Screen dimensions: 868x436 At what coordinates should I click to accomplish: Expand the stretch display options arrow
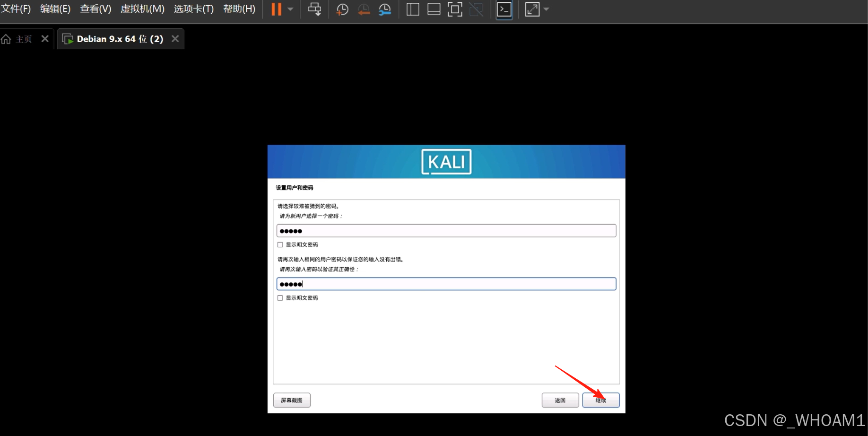point(546,9)
